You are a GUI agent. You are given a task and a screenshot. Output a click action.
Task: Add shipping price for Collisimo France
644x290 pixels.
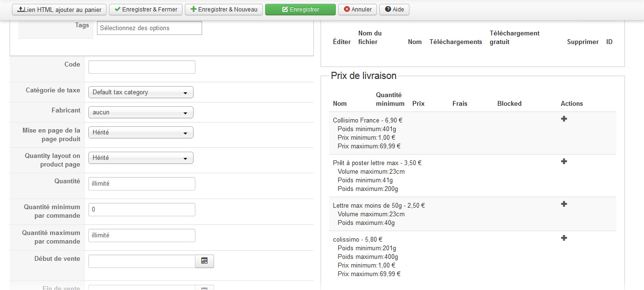click(x=564, y=119)
